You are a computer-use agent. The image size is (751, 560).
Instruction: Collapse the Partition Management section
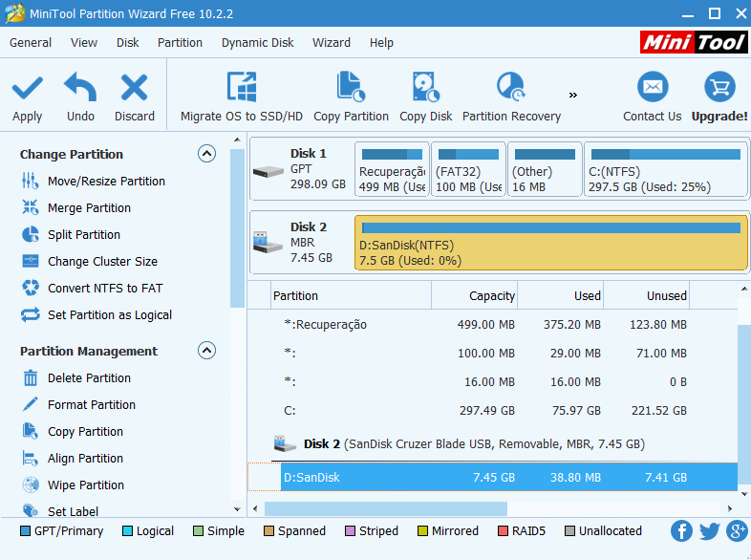click(x=206, y=351)
